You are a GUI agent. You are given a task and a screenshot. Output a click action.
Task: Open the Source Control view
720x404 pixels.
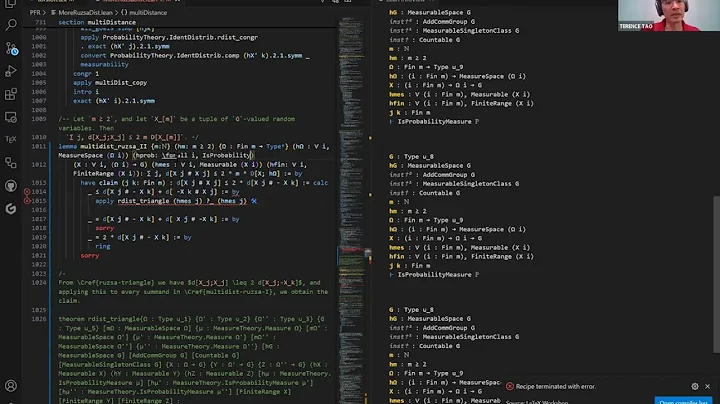pos(11,48)
